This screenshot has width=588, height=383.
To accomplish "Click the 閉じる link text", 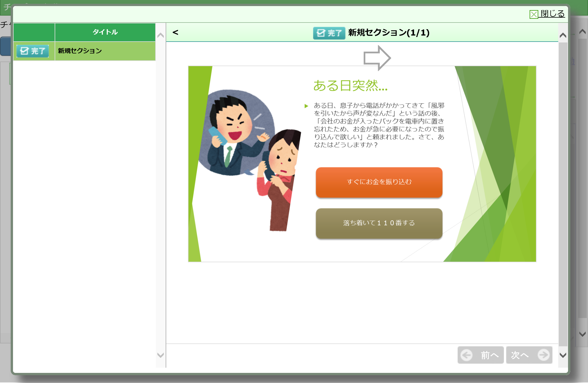I will (x=552, y=14).
